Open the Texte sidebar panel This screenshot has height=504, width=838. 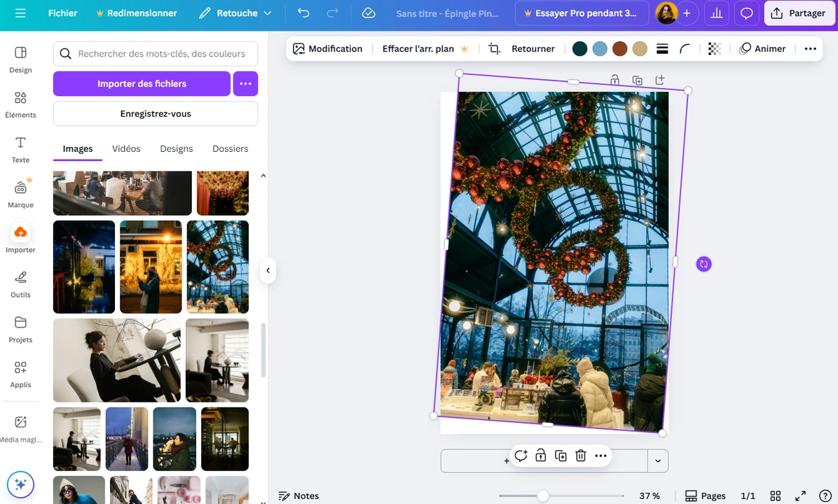[x=20, y=148]
